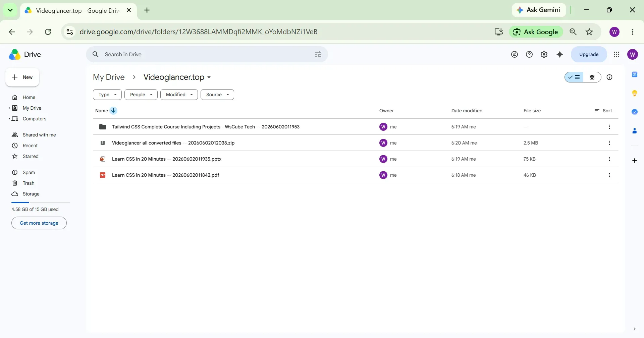Click the Get more storage button
This screenshot has height=338, width=644.
(x=39, y=223)
